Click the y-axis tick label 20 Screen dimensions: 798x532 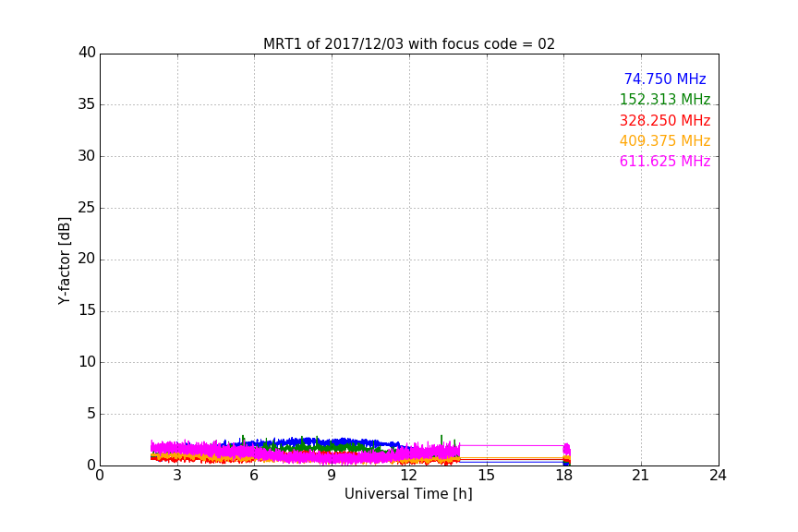[87, 259]
